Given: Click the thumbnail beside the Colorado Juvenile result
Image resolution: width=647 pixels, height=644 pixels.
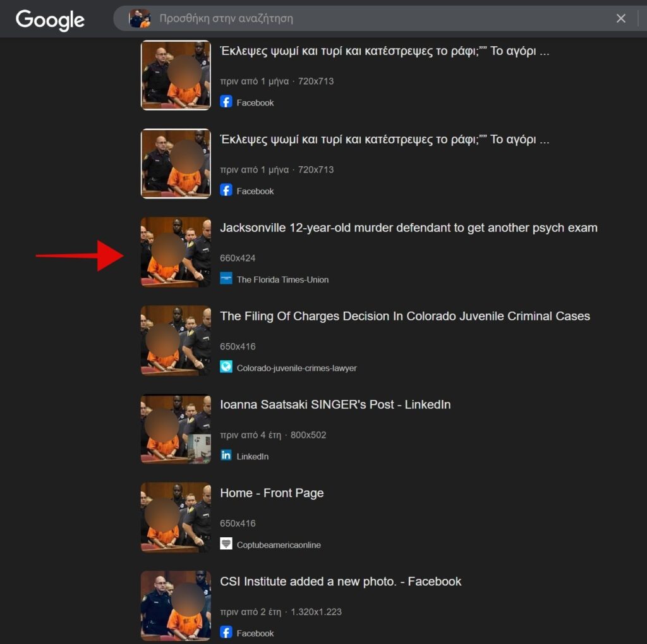Looking at the screenshot, I should [176, 340].
